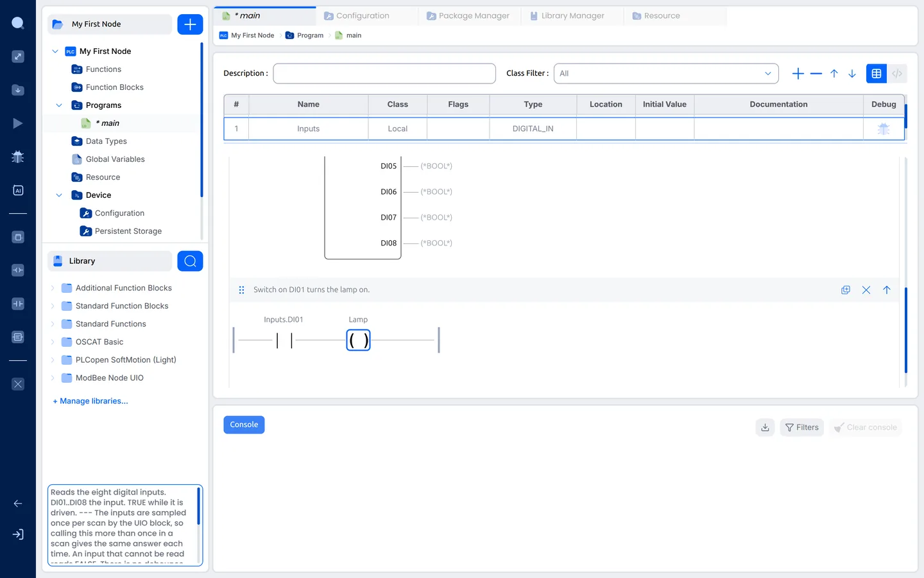Move variable up with arrow icon
Image resolution: width=924 pixels, height=578 pixels.
coord(834,74)
